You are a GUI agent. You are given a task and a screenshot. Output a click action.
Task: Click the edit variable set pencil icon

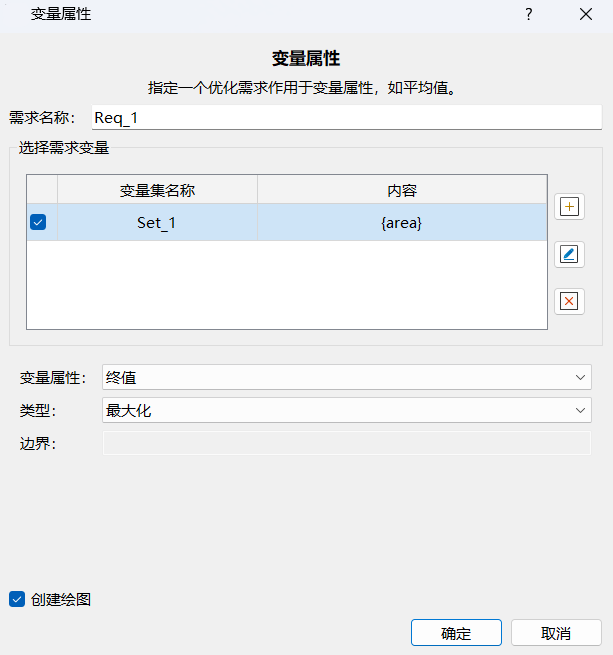tap(569, 254)
